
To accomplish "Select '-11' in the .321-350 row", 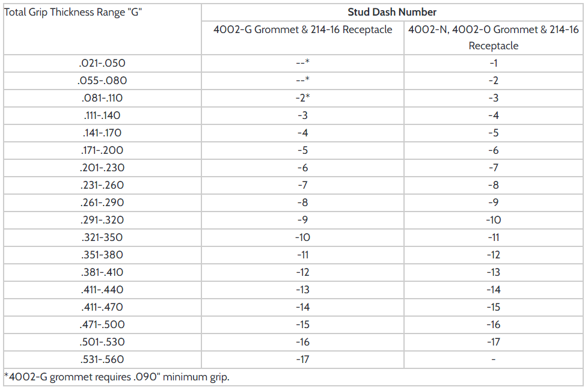I will coord(493,237).
